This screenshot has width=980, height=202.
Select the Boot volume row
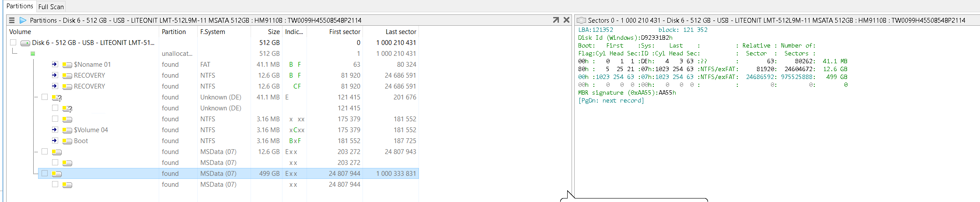[213, 140]
